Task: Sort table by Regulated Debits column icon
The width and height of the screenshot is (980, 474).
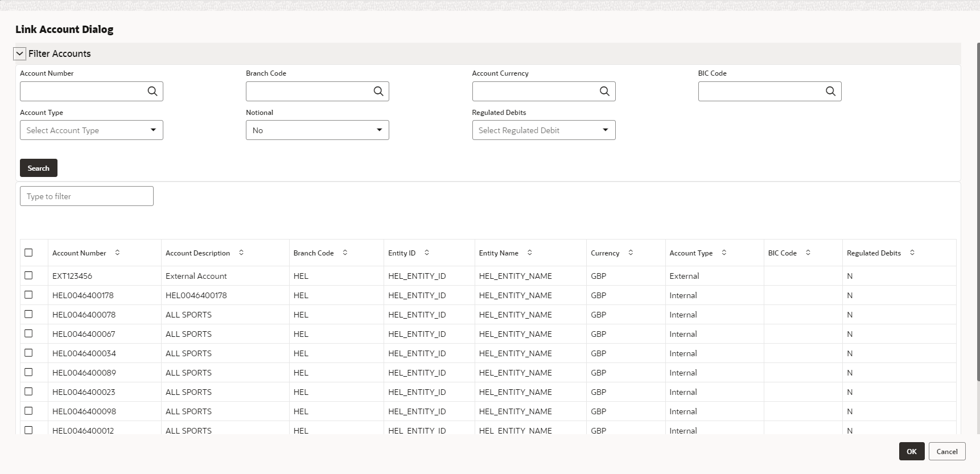Action: pos(912,253)
